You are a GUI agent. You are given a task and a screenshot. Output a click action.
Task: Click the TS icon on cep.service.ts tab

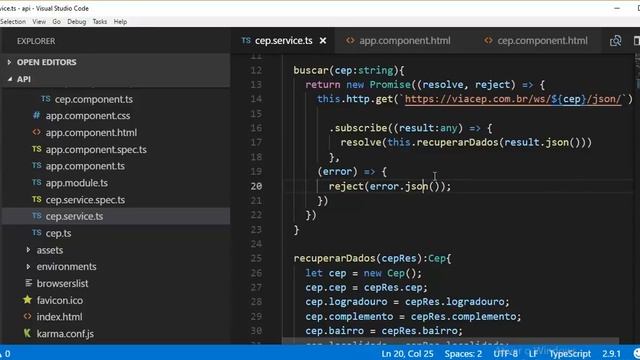(246, 40)
